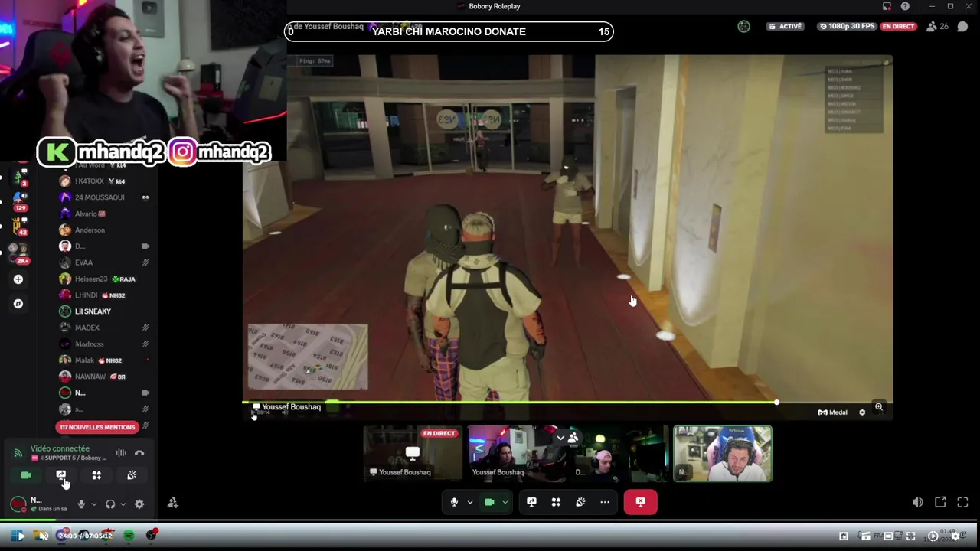
Task: Open microphone dropdown in the call bar
Action: pos(469,502)
